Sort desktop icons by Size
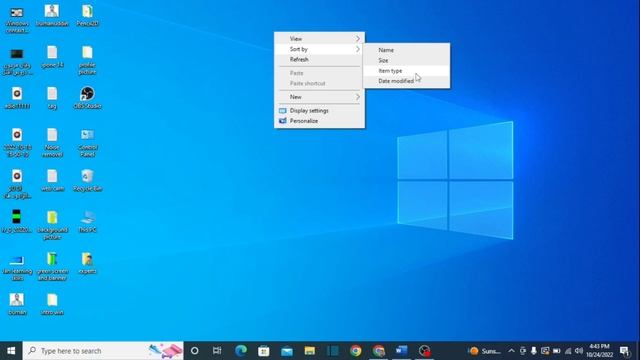Image resolution: width=640 pixels, height=360 pixels. 407,60
